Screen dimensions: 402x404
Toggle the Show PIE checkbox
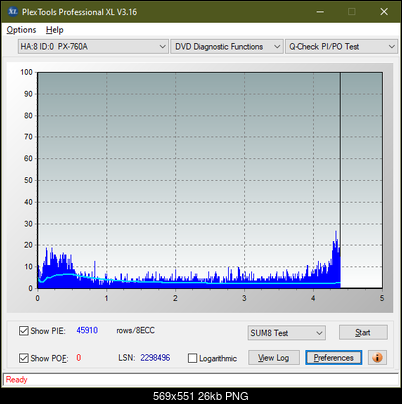point(24,331)
